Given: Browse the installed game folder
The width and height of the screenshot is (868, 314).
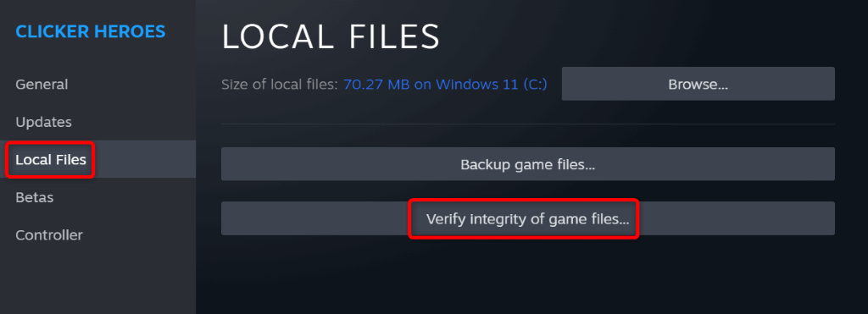Looking at the screenshot, I should click(x=698, y=84).
